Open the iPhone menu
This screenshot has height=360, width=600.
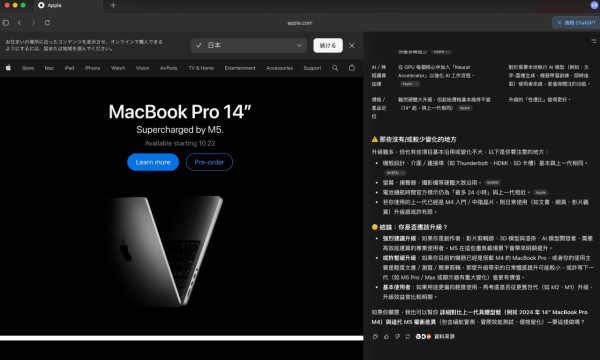(93, 68)
